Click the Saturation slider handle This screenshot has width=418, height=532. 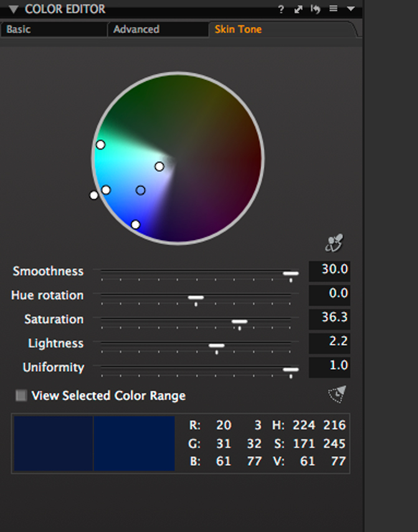coord(240,322)
